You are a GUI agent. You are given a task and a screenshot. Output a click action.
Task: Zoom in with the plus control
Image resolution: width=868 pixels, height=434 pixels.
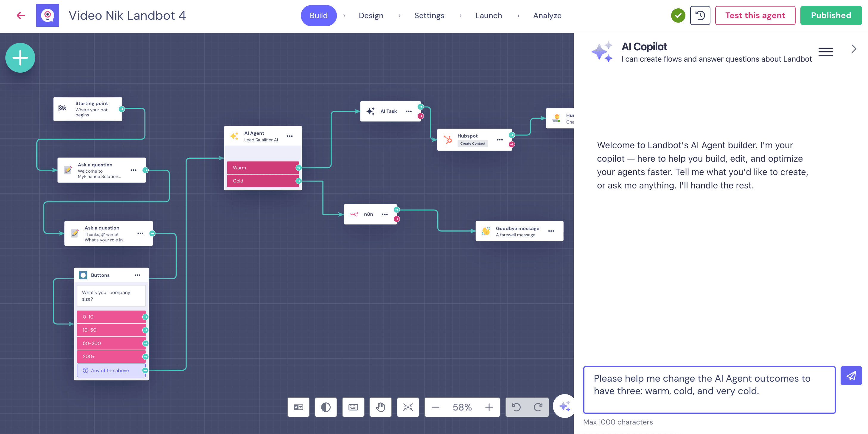489,407
